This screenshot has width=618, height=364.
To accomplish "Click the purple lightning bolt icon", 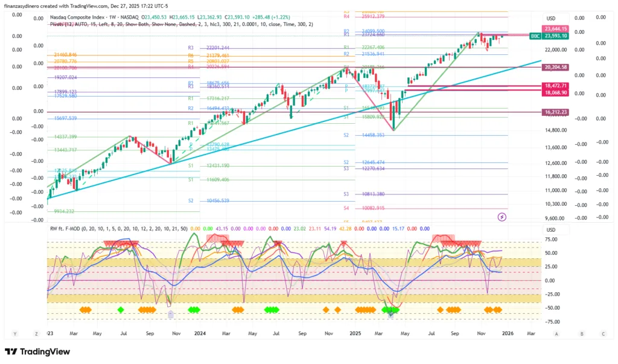I will pyautogui.click(x=502, y=216).
